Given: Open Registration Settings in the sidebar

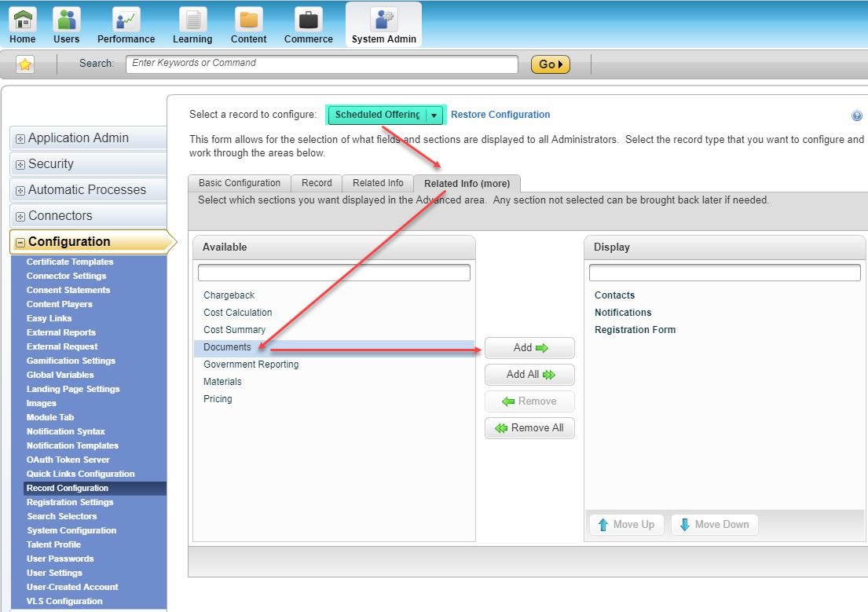Looking at the screenshot, I should pyautogui.click(x=70, y=502).
